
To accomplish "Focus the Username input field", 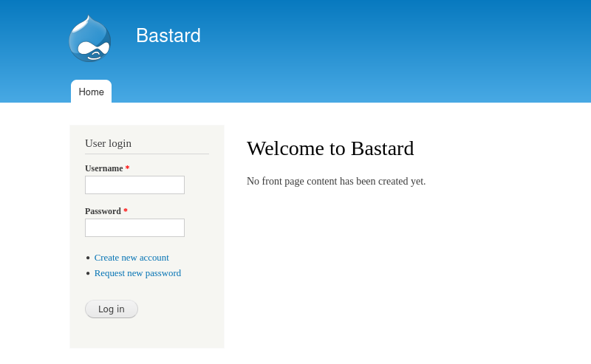I will click(134, 185).
